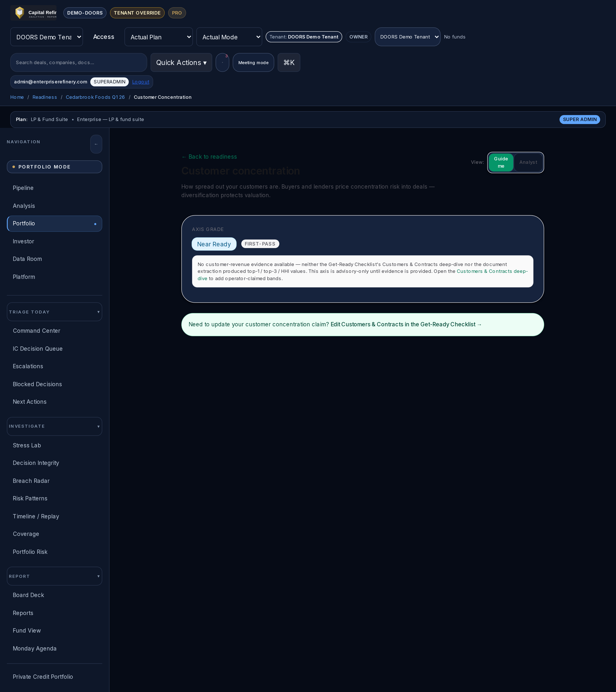Open the notifications bell with red badge
Viewport: 616px width, 692px height.
[x=222, y=62]
